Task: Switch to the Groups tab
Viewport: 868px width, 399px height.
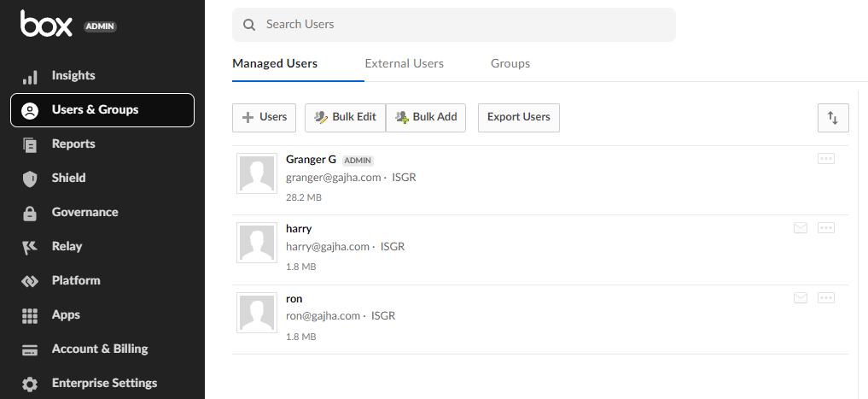Action: tap(510, 64)
